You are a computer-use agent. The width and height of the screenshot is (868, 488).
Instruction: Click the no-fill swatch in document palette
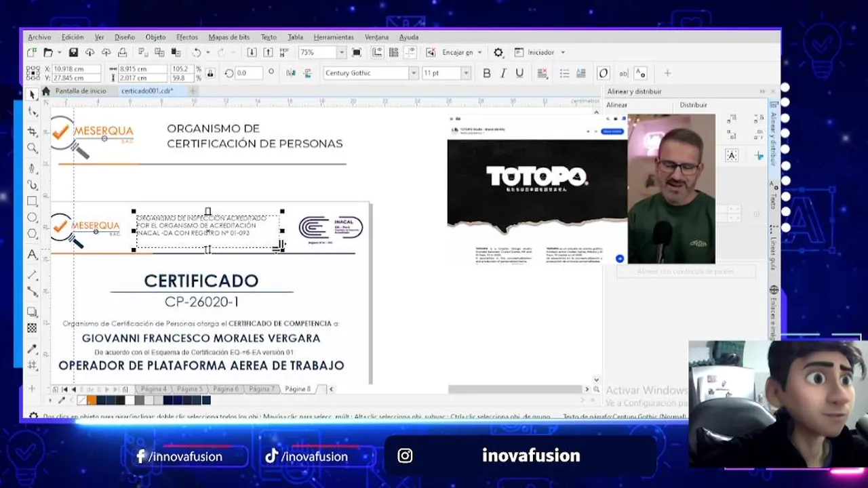pyautogui.click(x=82, y=400)
